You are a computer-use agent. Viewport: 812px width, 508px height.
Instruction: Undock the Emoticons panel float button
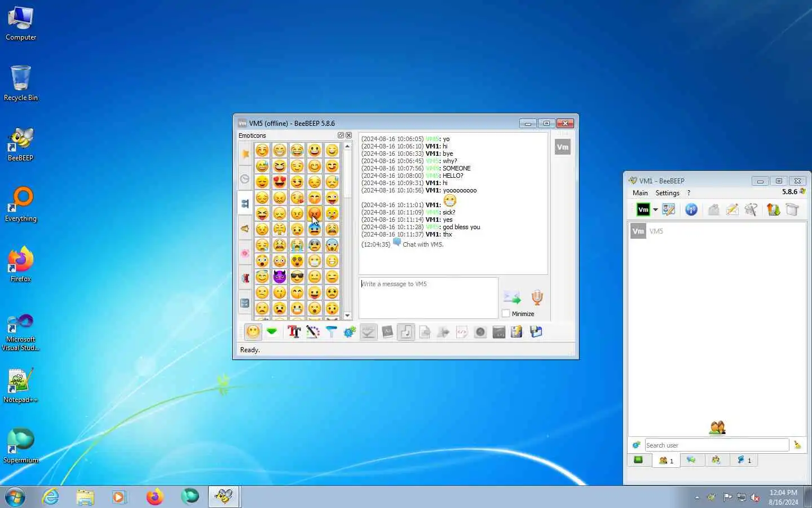[341, 135]
